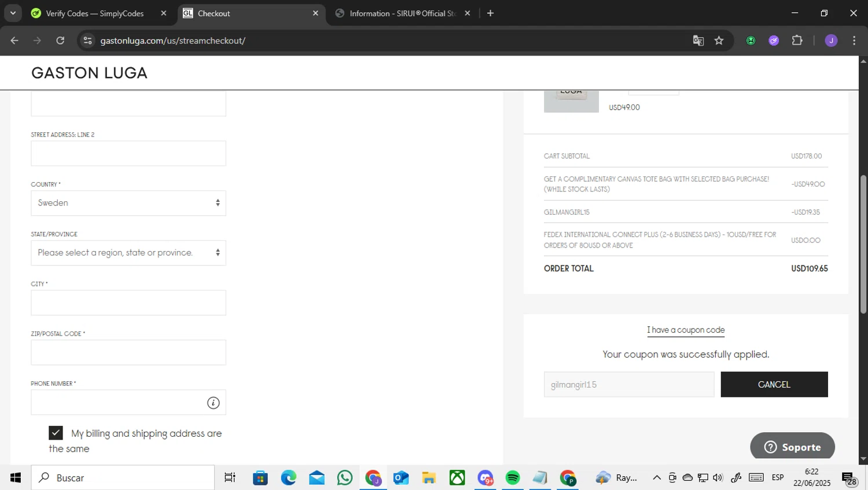This screenshot has width=868, height=490.
Task: Click the browser forward arrow
Action: [x=37, y=40]
